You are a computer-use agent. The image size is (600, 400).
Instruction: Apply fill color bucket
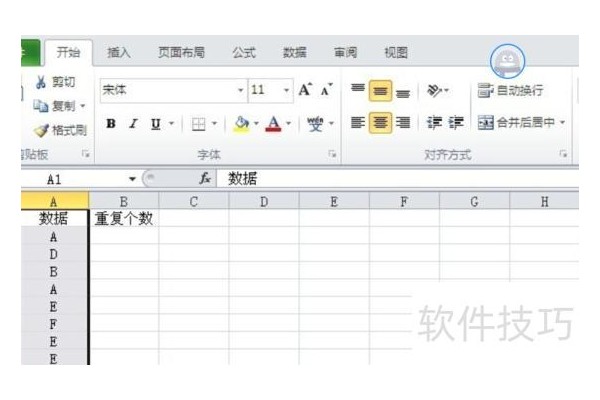click(242, 124)
